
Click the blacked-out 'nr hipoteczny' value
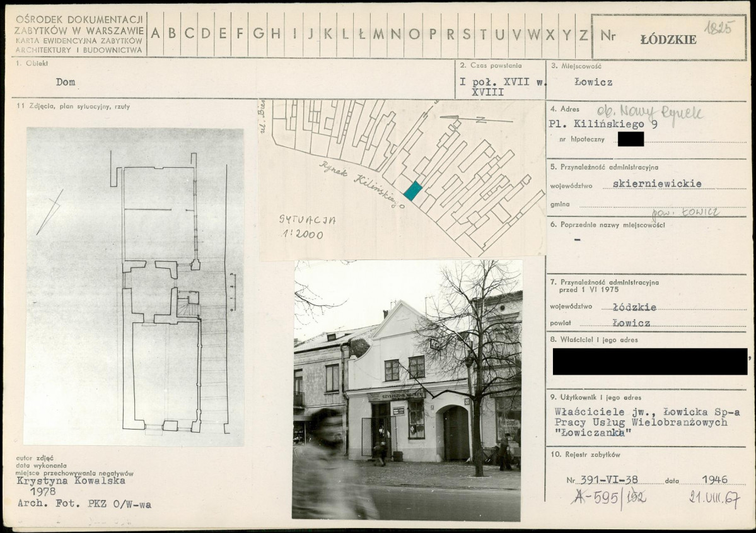click(x=631, y=139)
